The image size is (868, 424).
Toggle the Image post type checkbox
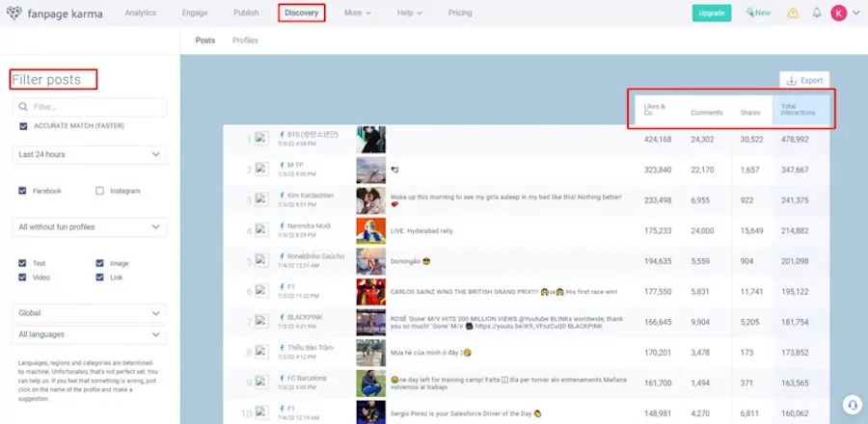(99, 263)
